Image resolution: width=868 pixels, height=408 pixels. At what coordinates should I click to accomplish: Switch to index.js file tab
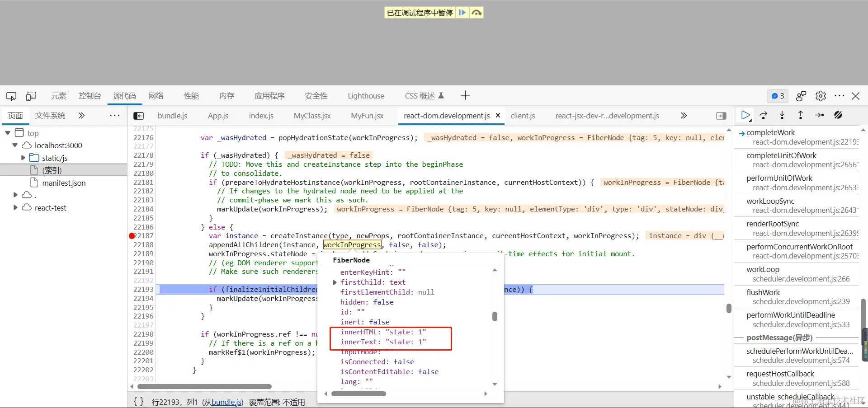[x=261, y=116]
